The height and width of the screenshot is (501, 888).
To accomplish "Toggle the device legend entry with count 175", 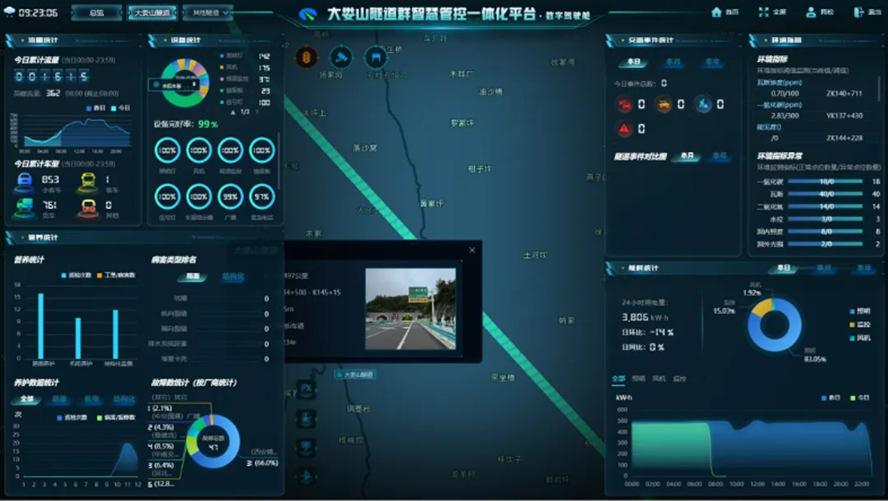I will click(x=245, y=67).
